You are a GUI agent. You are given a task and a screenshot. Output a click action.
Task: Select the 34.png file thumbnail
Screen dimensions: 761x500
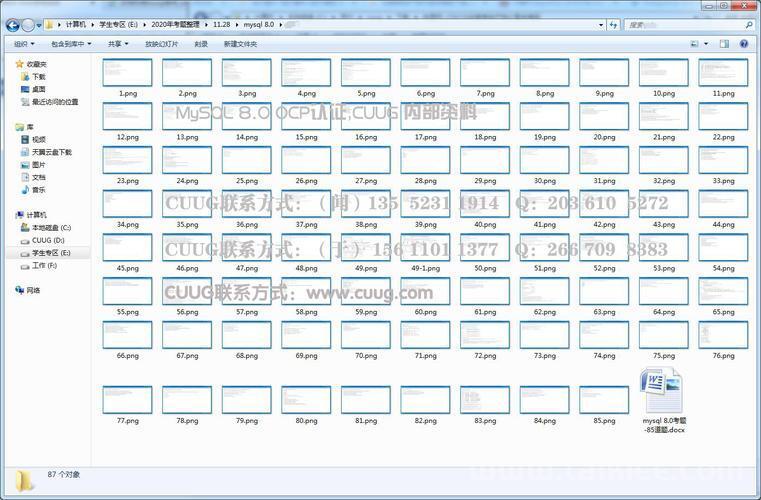pos(128,204)
